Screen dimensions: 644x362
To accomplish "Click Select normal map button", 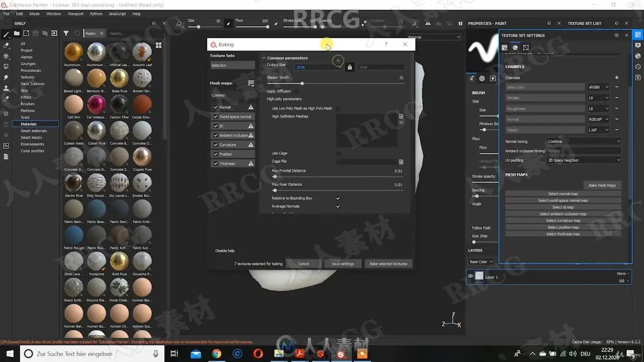I will pos(563,194).
